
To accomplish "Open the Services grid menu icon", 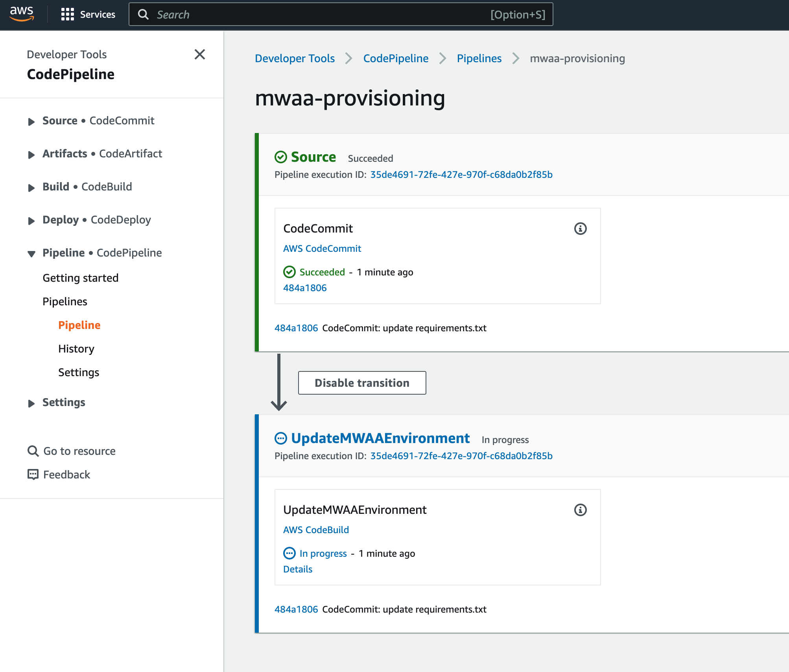I will click(x=67, y=15).
